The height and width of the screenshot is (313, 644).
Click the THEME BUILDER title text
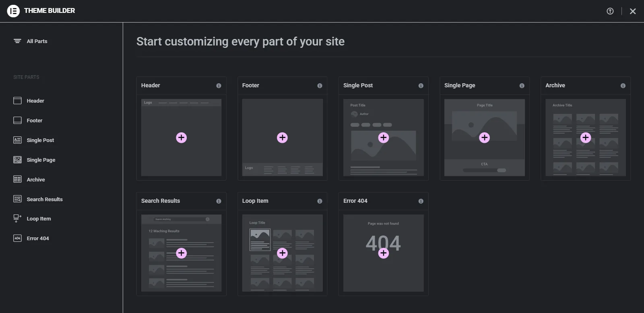point(50,11)
